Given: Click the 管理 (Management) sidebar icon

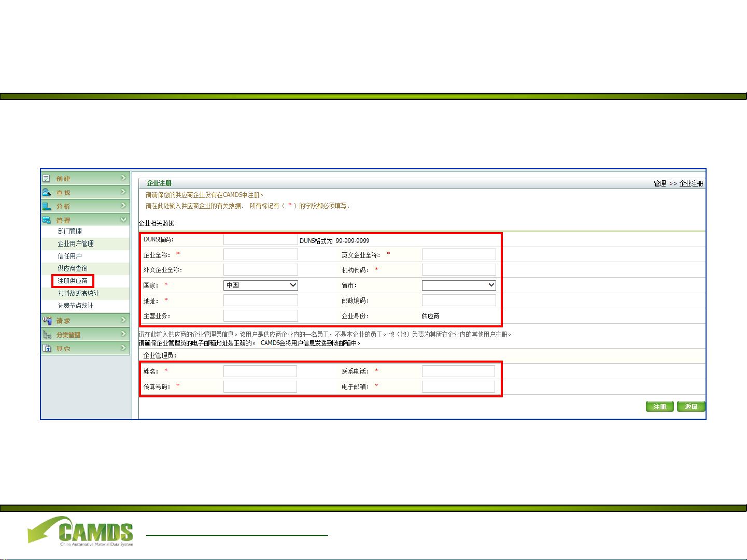Looking at the screenshot, I should coord(47,220).
